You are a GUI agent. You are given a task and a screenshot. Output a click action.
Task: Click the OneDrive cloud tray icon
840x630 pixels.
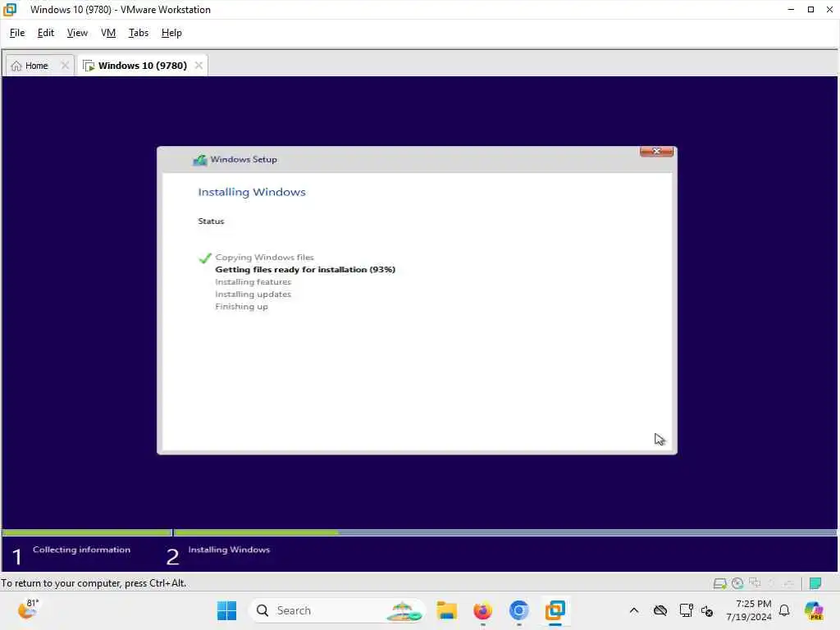[x=660, y=610]
